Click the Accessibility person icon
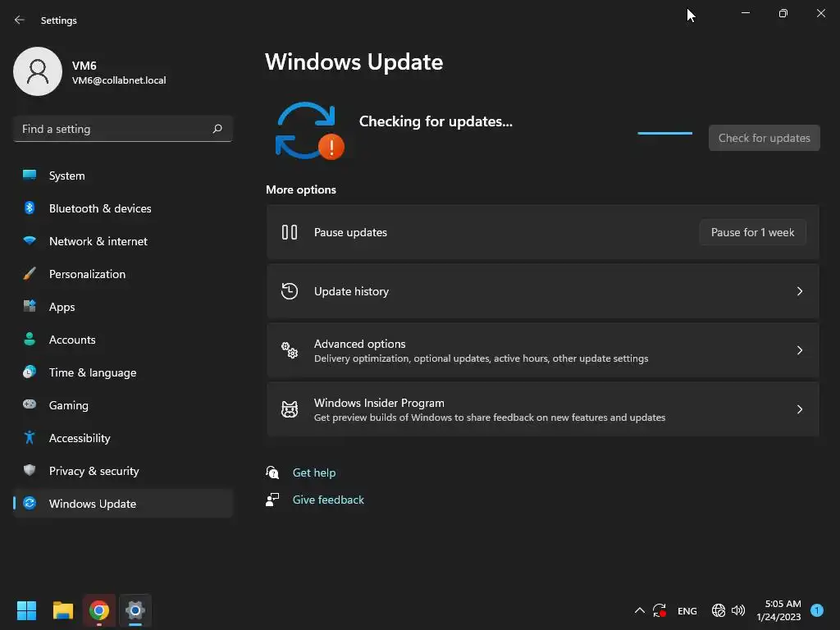This screenshot has width=840, height=630. click(30, 438)
